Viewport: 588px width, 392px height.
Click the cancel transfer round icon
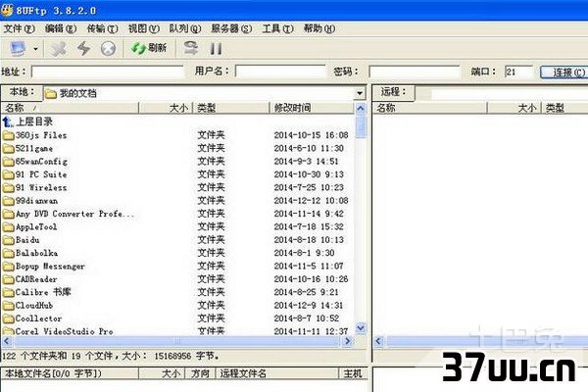tap(108, 48)
